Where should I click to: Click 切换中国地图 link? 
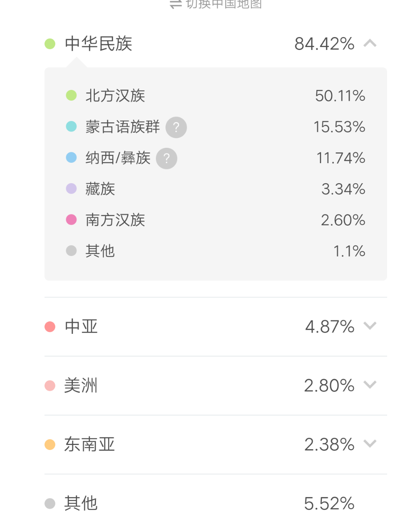point(224,4)
